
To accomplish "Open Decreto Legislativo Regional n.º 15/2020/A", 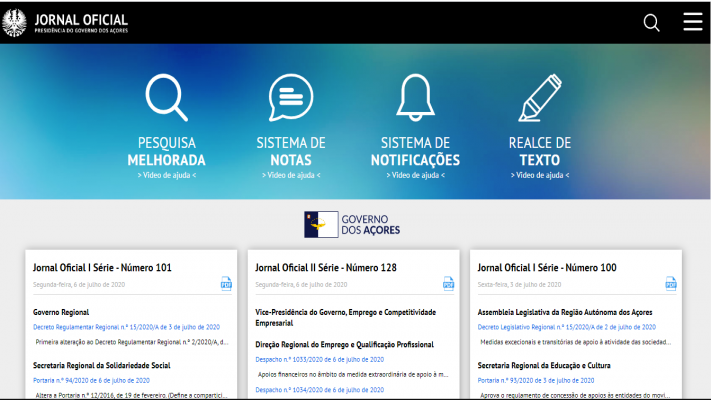I will click(566, 327).
